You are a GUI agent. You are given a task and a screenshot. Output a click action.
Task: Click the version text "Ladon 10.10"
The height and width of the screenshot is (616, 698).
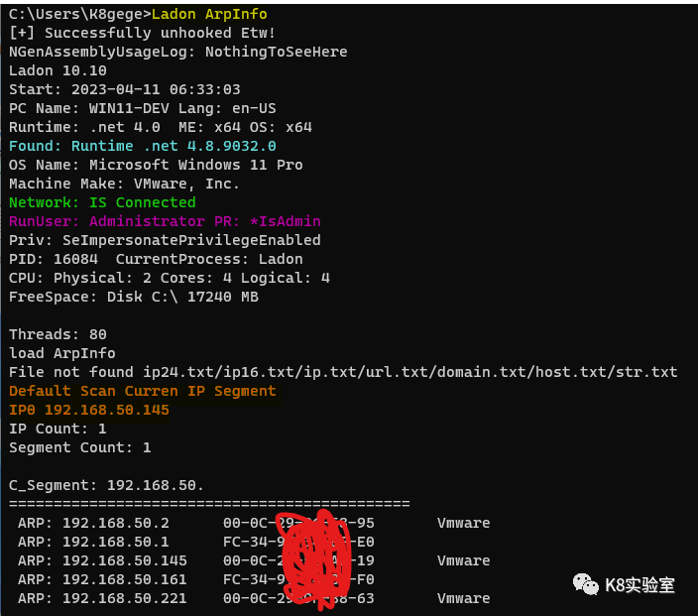[x=58, y=70]
